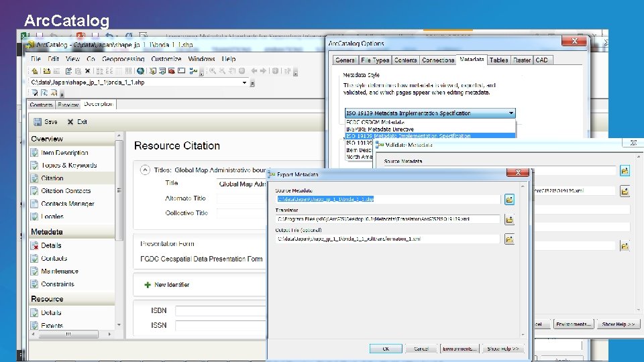Screen dimensions: 644x362
Task: Open the red ArcToolbox icon
Action: pyautogui.click(x=172, y=71)
